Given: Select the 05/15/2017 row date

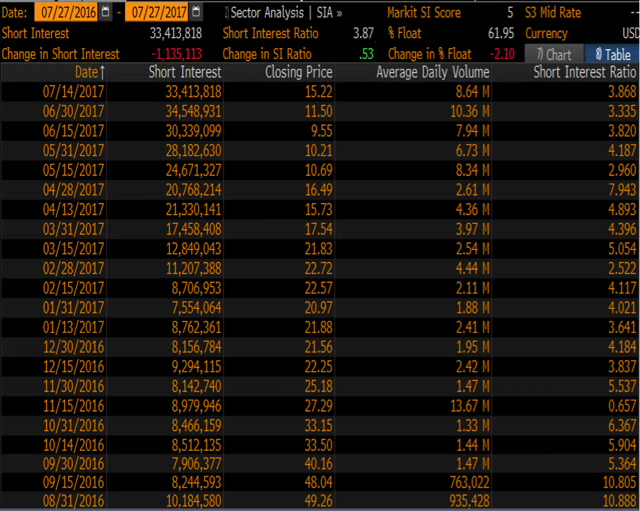Looking at the screenshot, I should click(x=73, y=170).
